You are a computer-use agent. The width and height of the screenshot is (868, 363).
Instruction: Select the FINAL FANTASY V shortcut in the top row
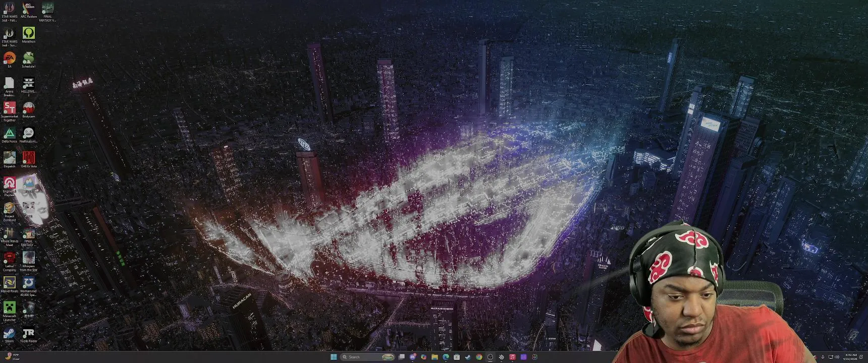click(x=47, y=12)
